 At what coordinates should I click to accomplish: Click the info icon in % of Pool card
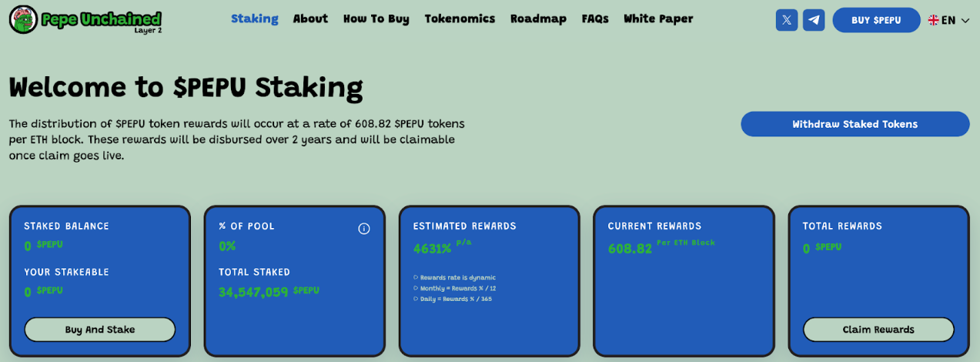[364, 229]
